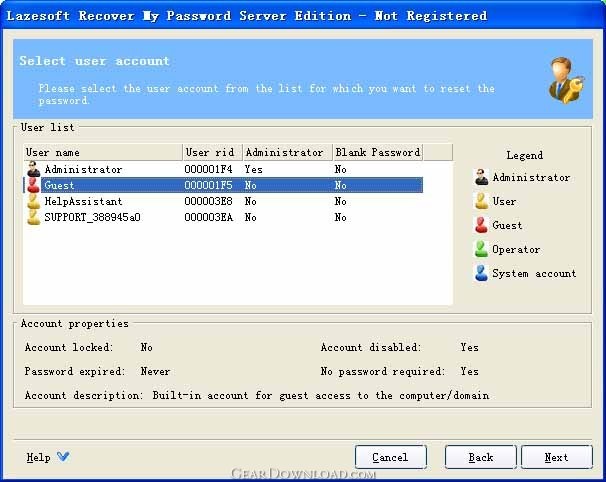Screen dimensions: 606x482
Task: Sort by the Administrator column header
Action: (288, 152)
